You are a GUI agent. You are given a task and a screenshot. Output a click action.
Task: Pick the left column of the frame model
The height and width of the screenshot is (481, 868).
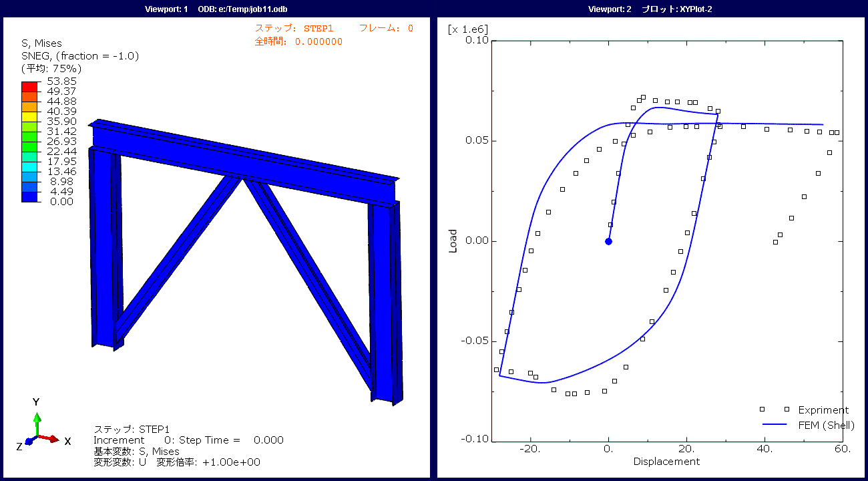point(103,247)
